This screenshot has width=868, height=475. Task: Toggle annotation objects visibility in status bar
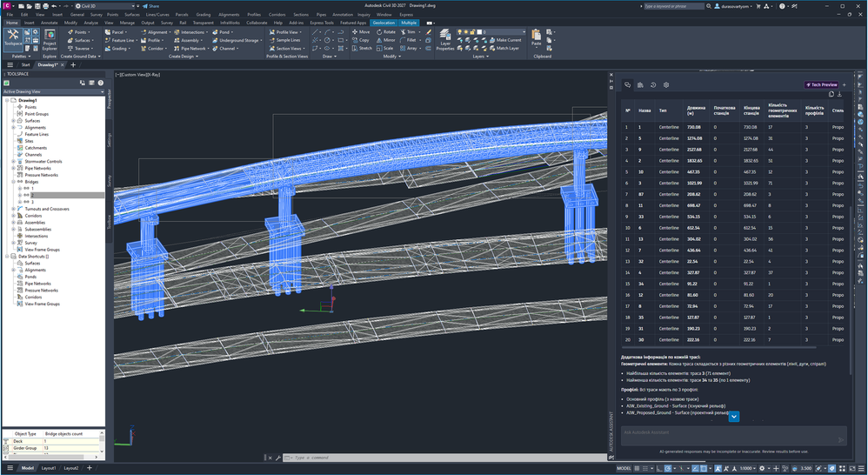(718, 468)
